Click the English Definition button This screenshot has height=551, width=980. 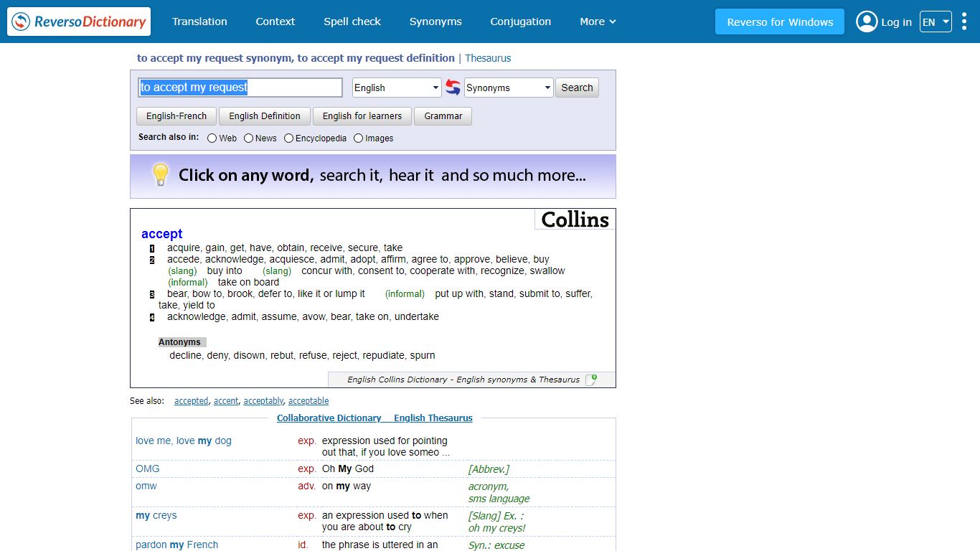265,116
